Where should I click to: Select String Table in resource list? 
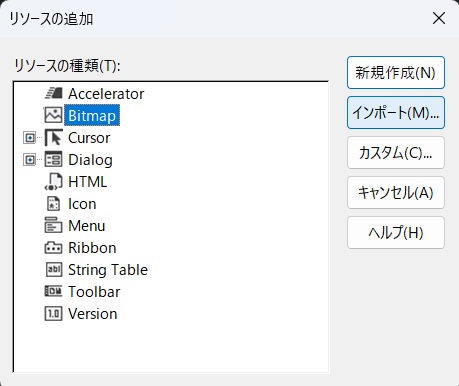pyautogui.click(x=108, y=270)
